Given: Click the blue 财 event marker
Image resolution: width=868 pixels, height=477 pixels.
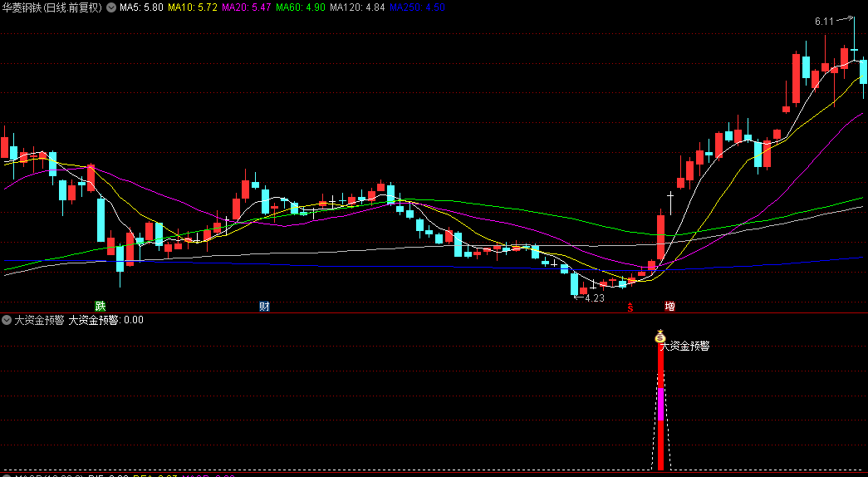Looking at the screenshot, I should pyautogui.click(x=265, y=307).
